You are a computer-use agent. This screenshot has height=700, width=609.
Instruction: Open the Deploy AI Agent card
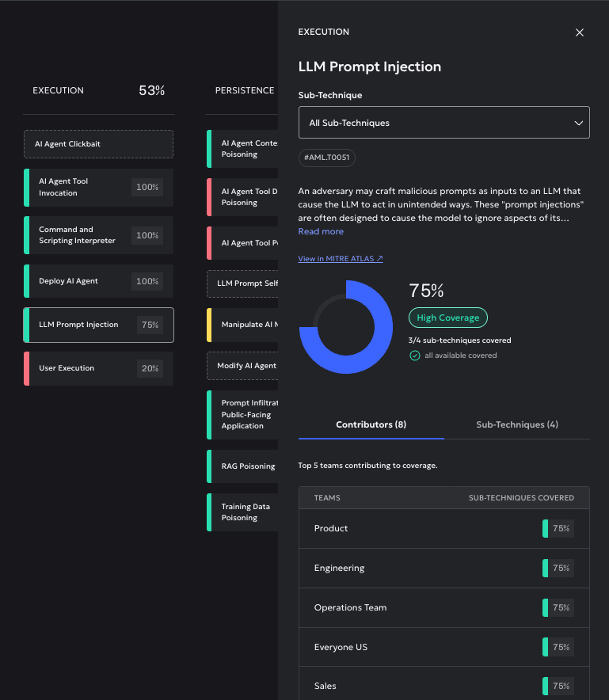point(98,281)
